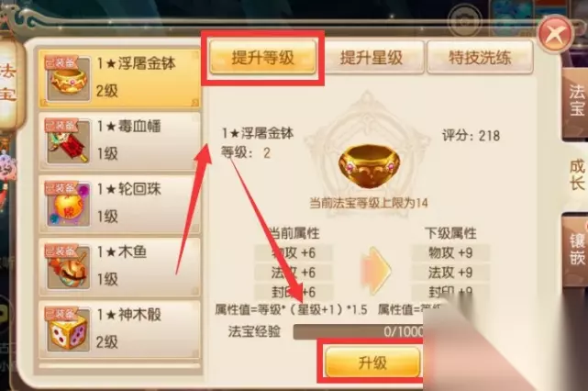Switch to the 提升星级 tab
The height and width of the screenshot is (391, 588).
372,58
